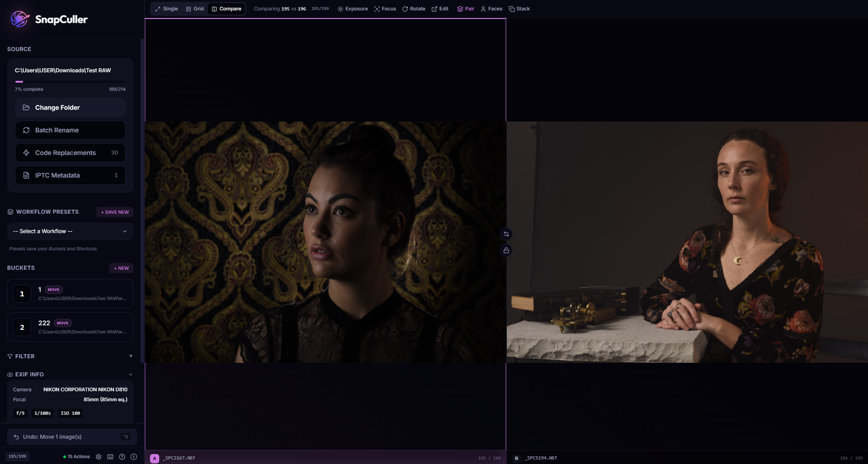The height and width of the screenshot is (464, 868).
Task: Select bucket 1 card
Action: pyautogui.click(x=70, y=294)
